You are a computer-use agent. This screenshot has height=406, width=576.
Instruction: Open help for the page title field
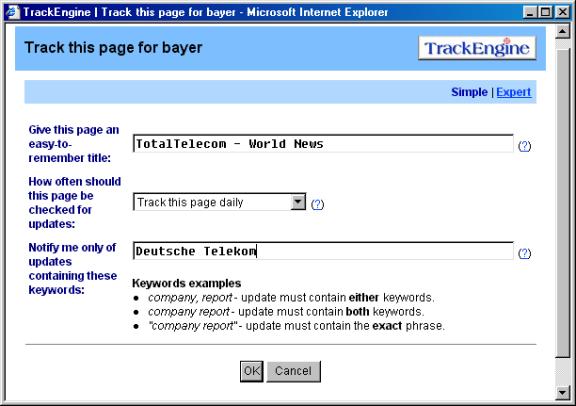coord(524,146)
